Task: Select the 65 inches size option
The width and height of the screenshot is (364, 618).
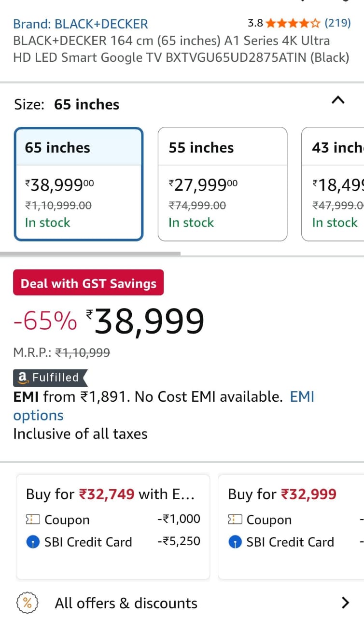Action: click(79, 183)
